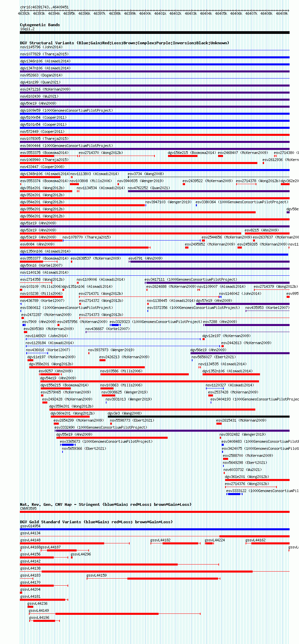Click esv6791 (Ahn2009) label
Viewport: 299px width, 644px height.
tap(145, 258)
